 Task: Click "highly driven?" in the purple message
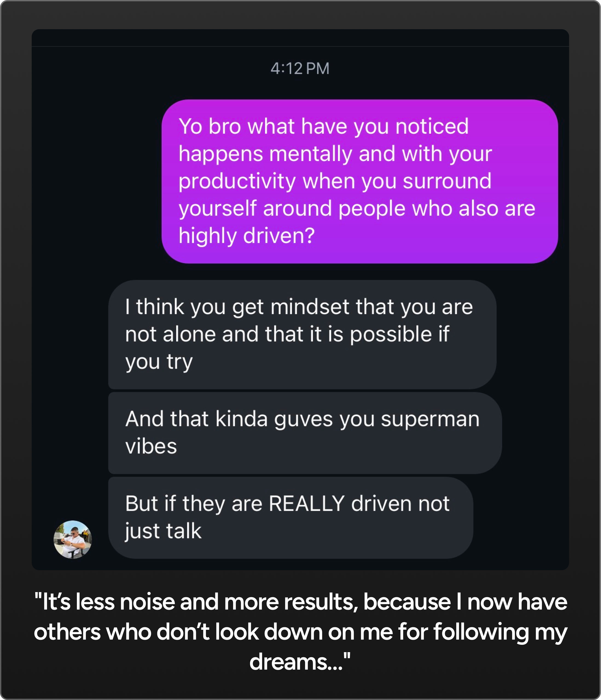pyautogui.click(x=246, y=235)
